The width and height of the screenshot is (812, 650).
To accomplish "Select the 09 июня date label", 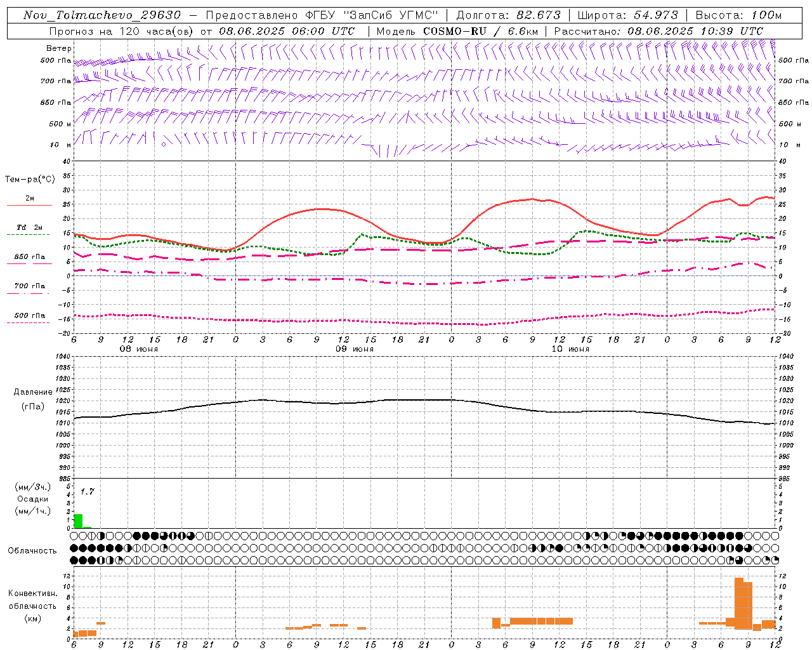I will point(355,349).
